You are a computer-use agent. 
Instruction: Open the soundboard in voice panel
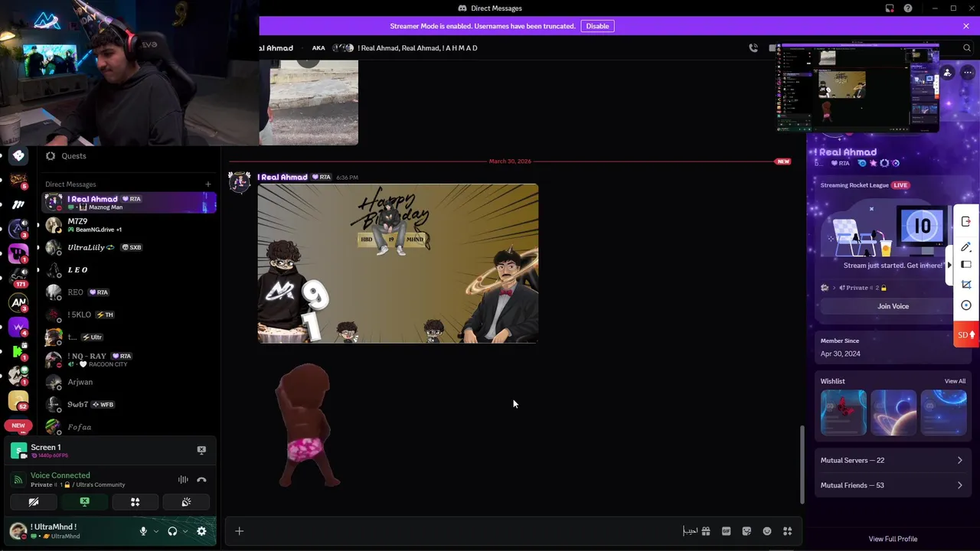[x=185, y=502]
